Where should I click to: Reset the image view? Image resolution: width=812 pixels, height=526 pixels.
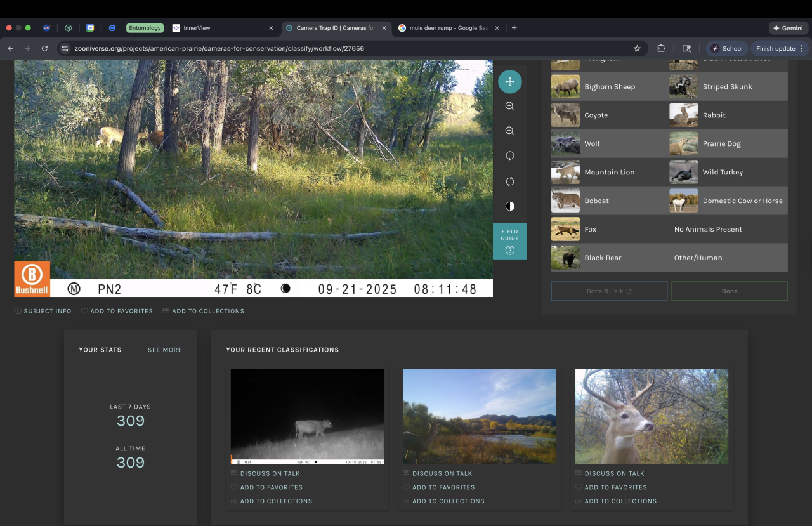(509, 181)
